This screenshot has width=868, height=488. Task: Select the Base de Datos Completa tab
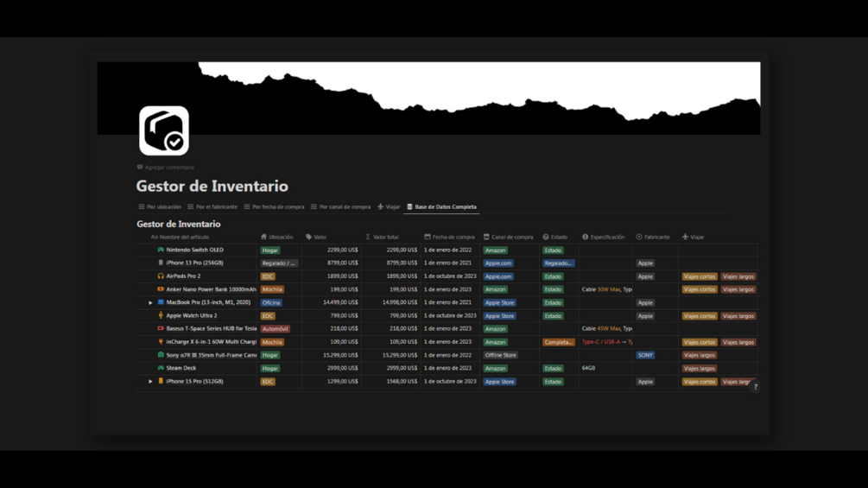441,207
